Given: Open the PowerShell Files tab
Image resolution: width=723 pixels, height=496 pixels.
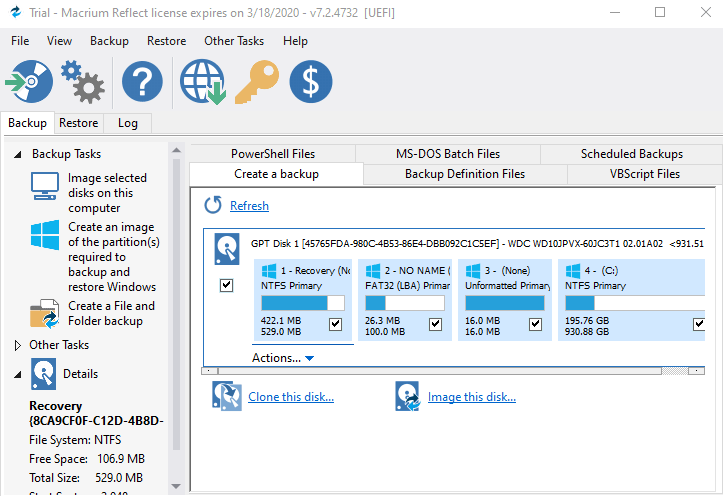Looking at the screenshot, I should click(x=273, y=154).
